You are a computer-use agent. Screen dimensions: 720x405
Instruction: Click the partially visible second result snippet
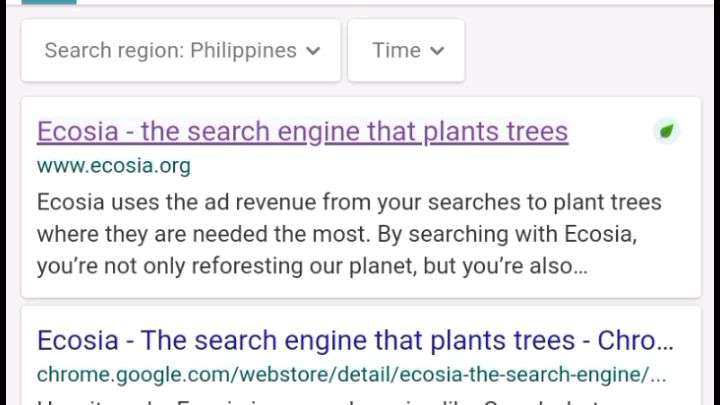pos(350,401)
